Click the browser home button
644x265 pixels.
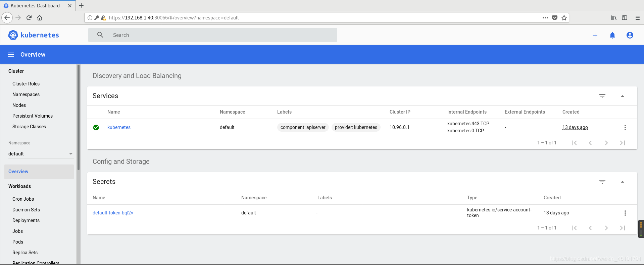coord(40,18)
